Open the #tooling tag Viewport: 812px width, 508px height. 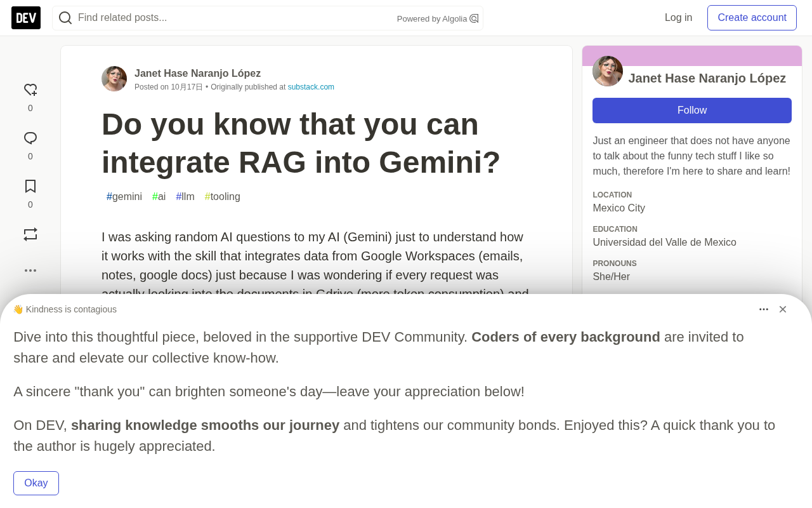pyautogui.click(x=223, y=197)
